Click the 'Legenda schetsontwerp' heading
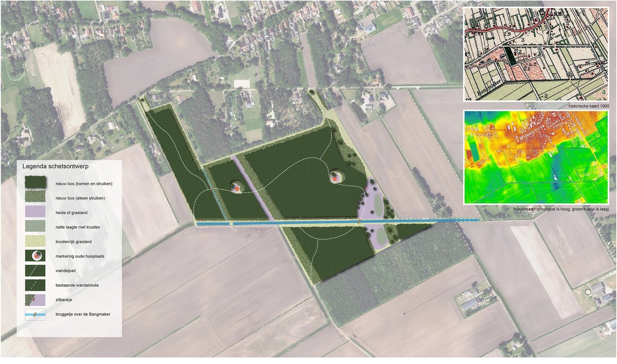 pyautogui.click(x=55, y=167)
